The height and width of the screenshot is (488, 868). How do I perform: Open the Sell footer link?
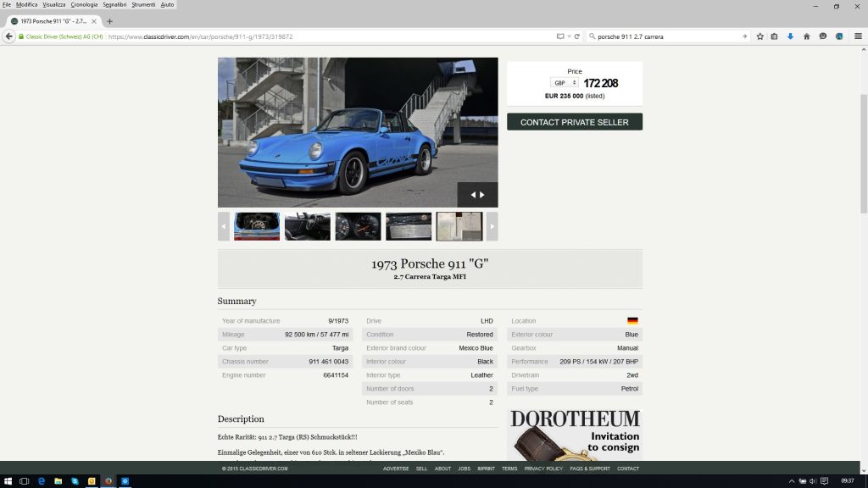tap(422, 469)
